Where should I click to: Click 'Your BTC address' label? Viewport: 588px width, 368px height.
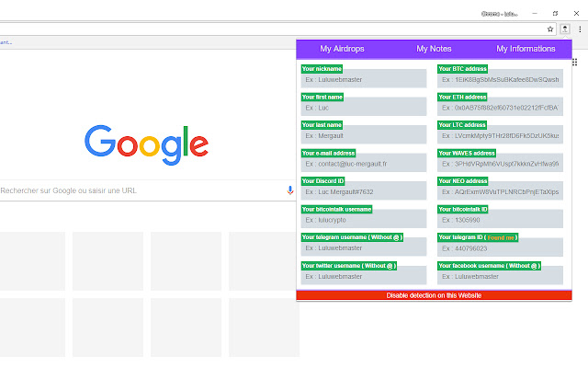point(462,69)
